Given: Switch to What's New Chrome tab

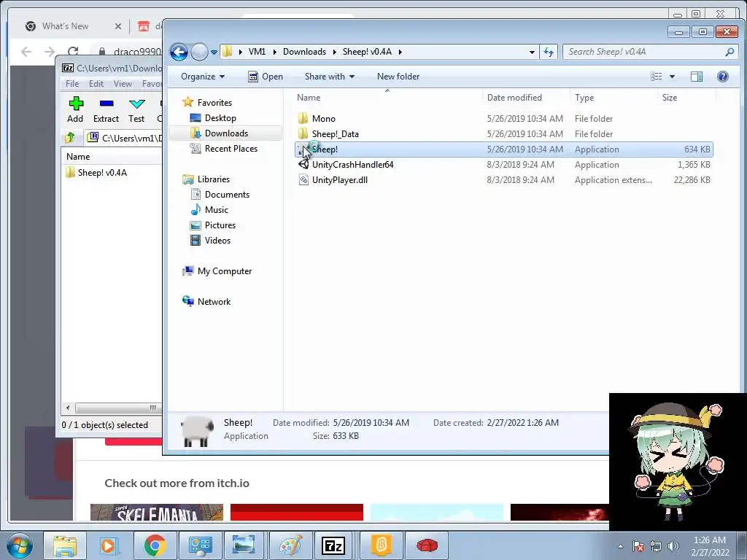Looking at the screenshot, I should tap(65, 26).
